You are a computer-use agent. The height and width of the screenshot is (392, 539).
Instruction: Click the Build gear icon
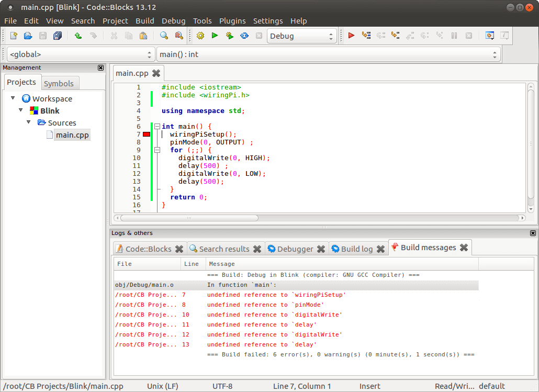click(200, 36)
